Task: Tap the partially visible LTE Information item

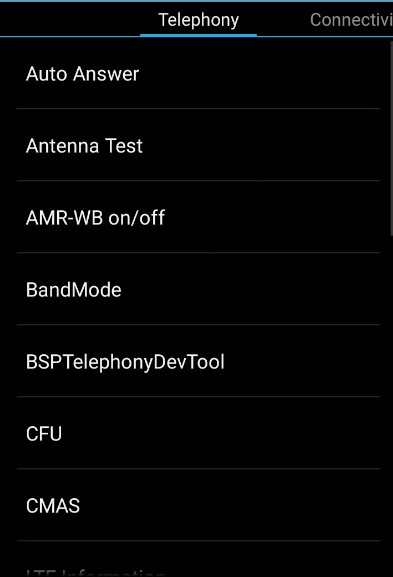Action: pyautogui.click(x=198, y=559)
